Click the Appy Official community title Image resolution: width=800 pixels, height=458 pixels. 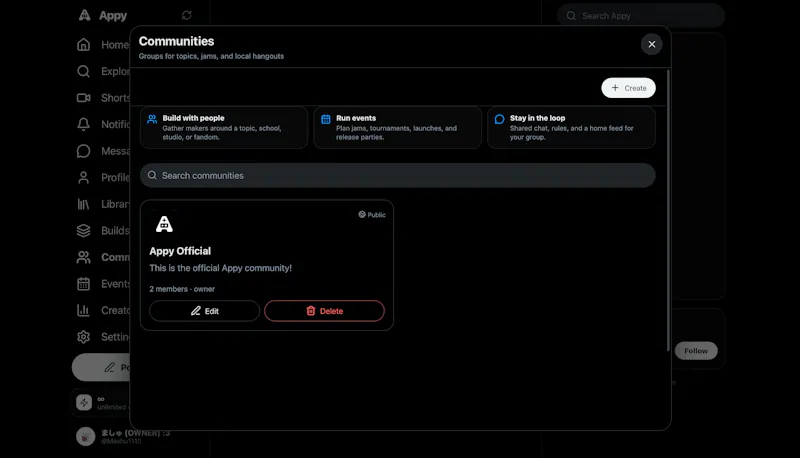point(180,251)
